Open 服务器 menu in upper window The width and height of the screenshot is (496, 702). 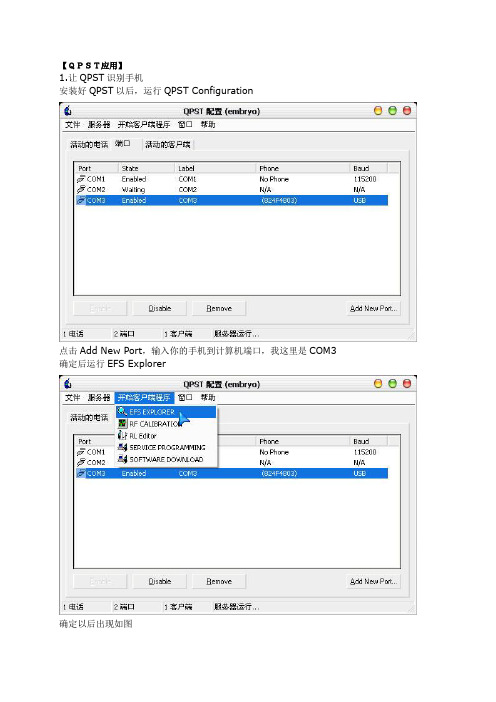(99, 124)
